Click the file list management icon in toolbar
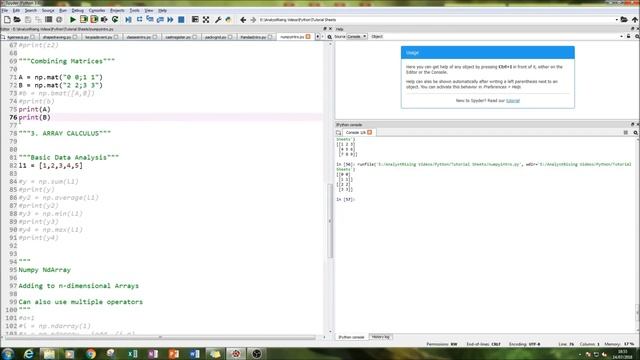 point(49,20)
